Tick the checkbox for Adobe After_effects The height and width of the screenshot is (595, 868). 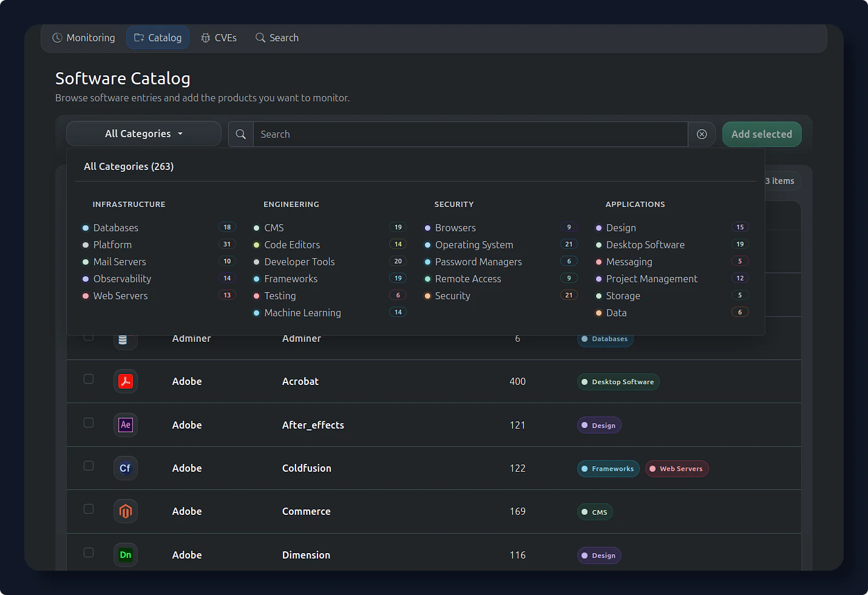89,423
